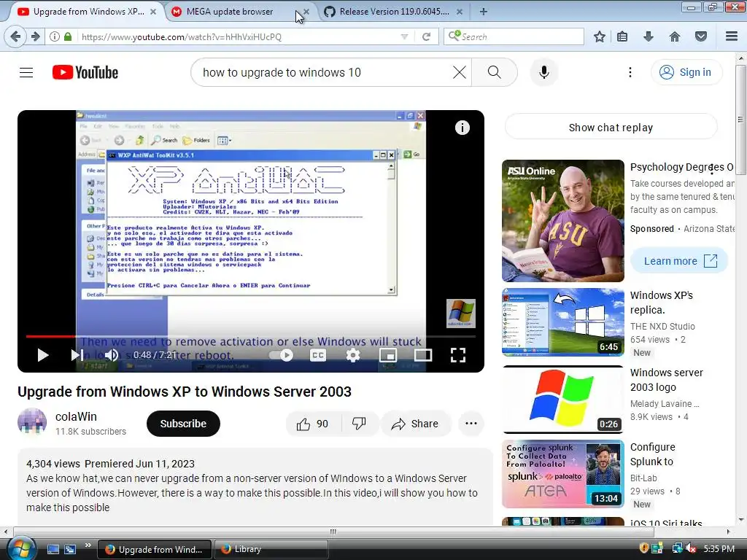
Task: Open a new browser tab
Action: pos(484,12)
